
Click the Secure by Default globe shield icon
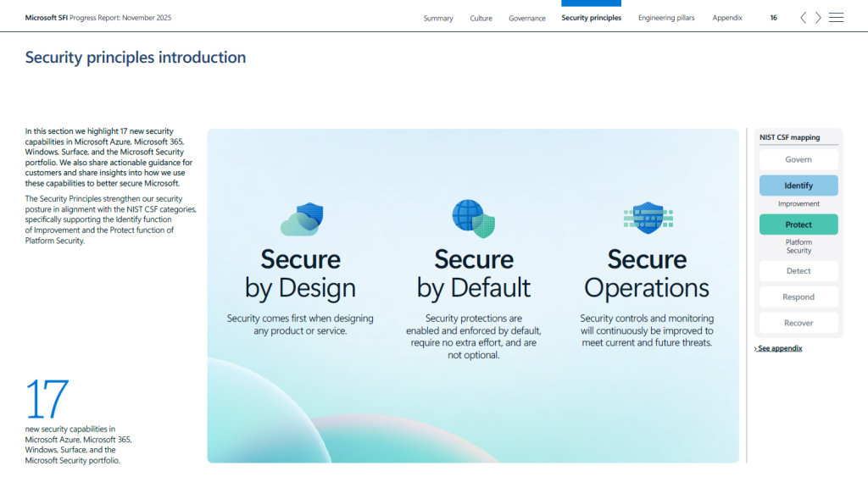473,219
